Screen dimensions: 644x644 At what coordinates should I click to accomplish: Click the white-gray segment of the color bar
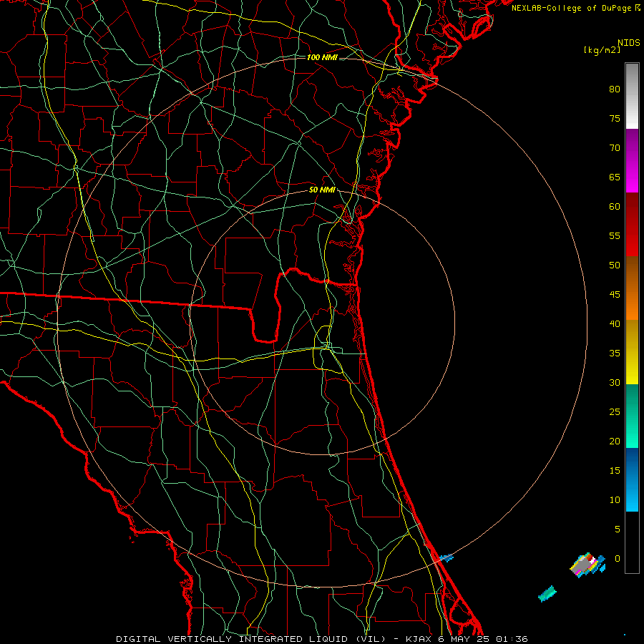point(632,96)
